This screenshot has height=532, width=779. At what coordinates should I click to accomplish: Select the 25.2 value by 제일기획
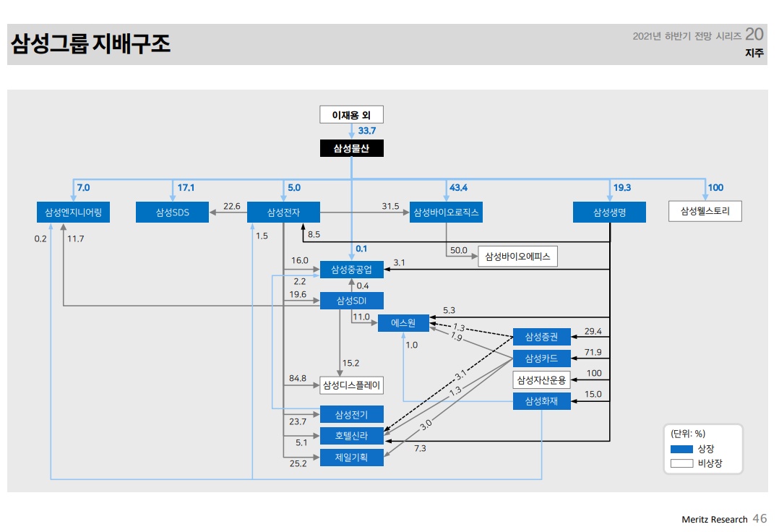pyautogui.click(x=298, y=463)
